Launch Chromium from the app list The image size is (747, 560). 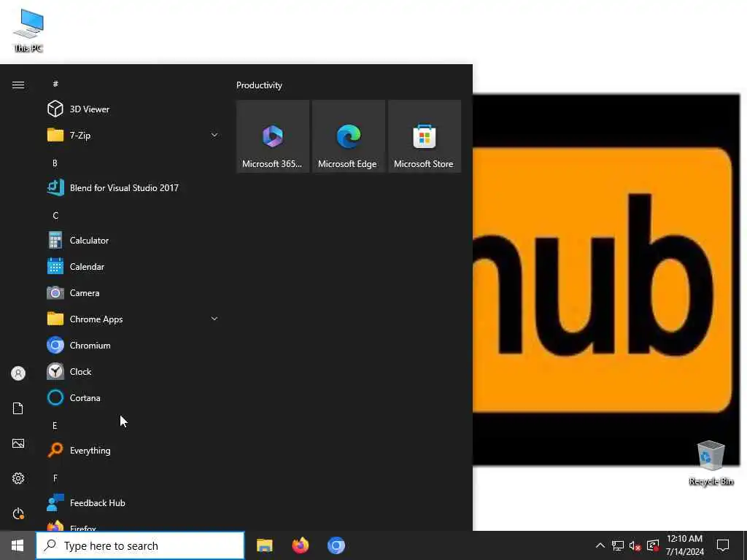coord(133,345)
